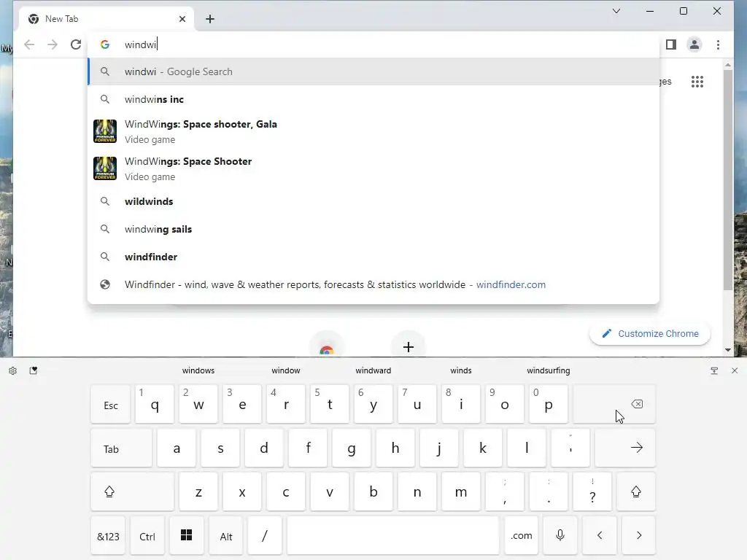Toggle the keyboard dock/undock icon
747x560 pixels.
pyautogui.click(x=713, y=370)
